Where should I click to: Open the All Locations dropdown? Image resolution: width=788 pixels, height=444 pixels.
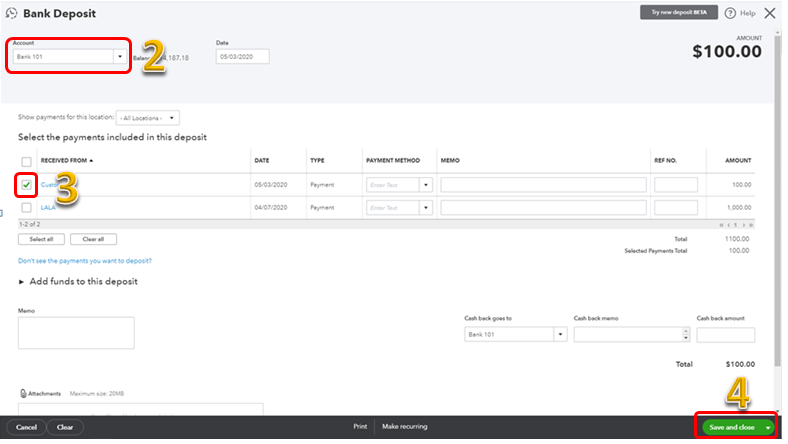pos(147,117)
